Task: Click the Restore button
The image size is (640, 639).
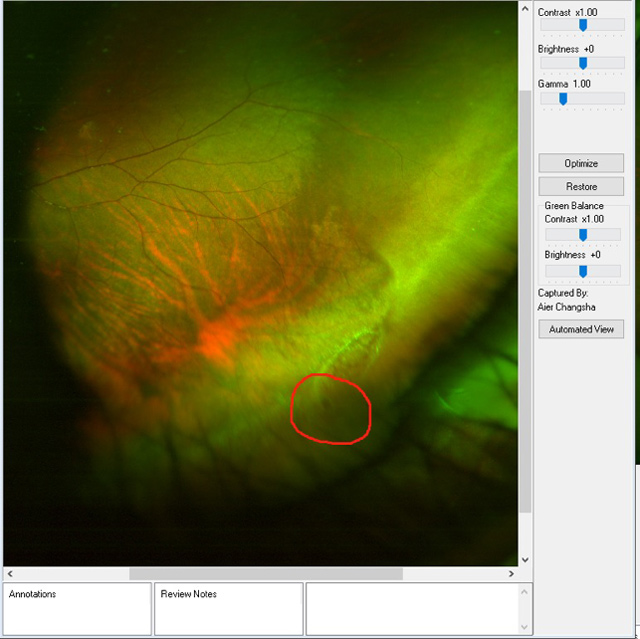Action: pos(581,186)
